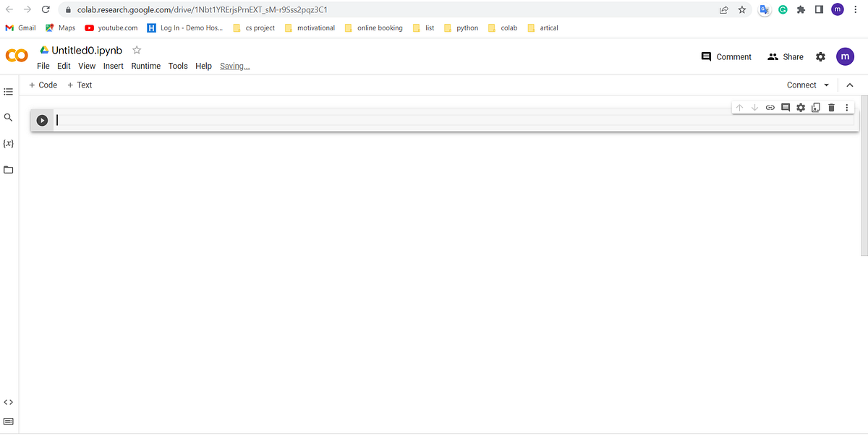Rename the notebook title Untitled0.ipynb
This screenshot has height=436, width=868.
pos(87,51)
